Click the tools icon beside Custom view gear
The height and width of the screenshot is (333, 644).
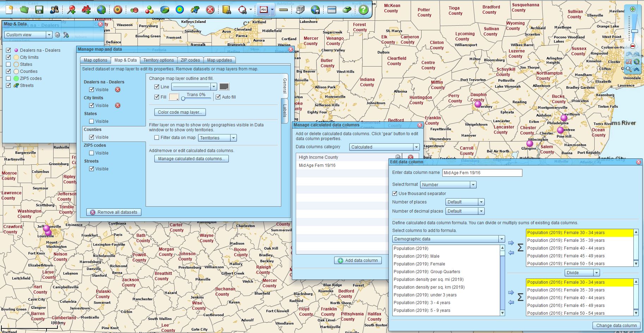[66, 34]
